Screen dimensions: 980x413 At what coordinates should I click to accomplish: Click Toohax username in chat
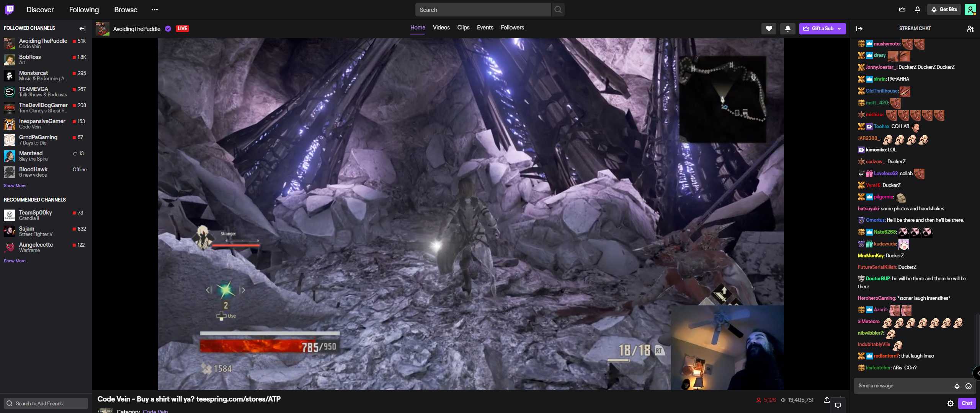tap(882, 126)
